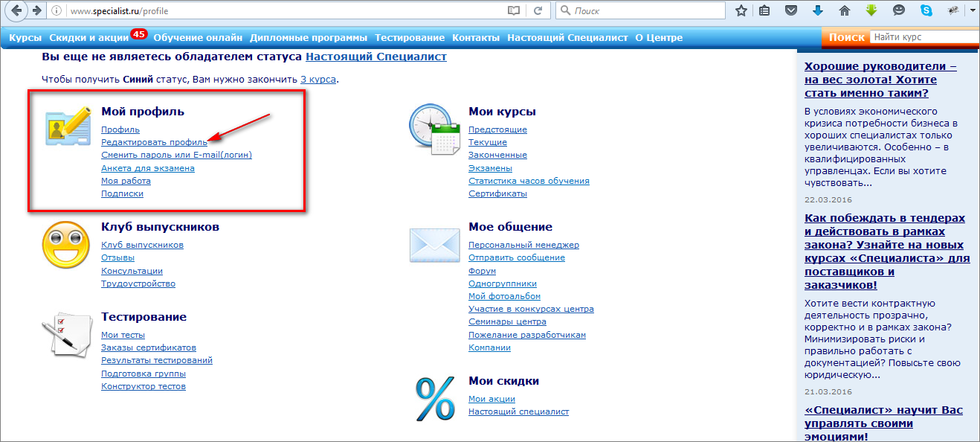
Task: Open the Анкета для экзамена link
Action: [148, 168]
